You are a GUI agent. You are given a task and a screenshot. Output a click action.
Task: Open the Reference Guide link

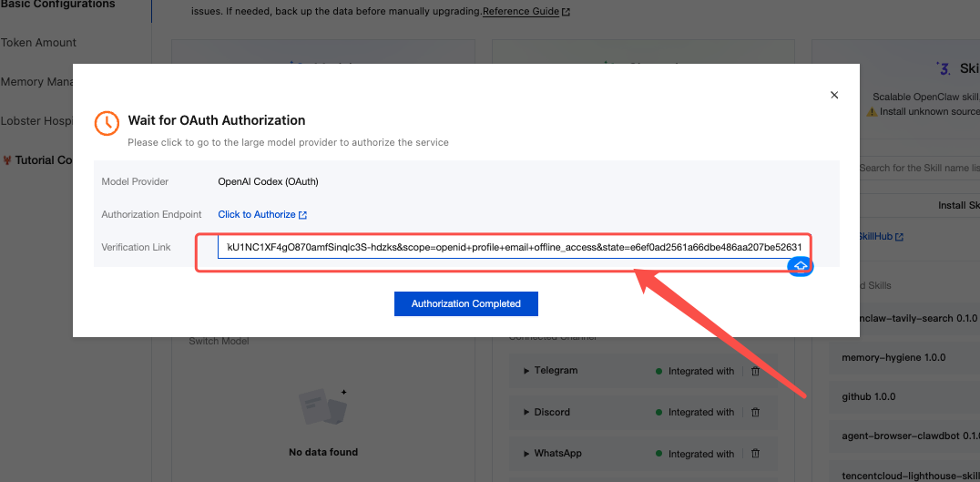(x=520, y=12)
